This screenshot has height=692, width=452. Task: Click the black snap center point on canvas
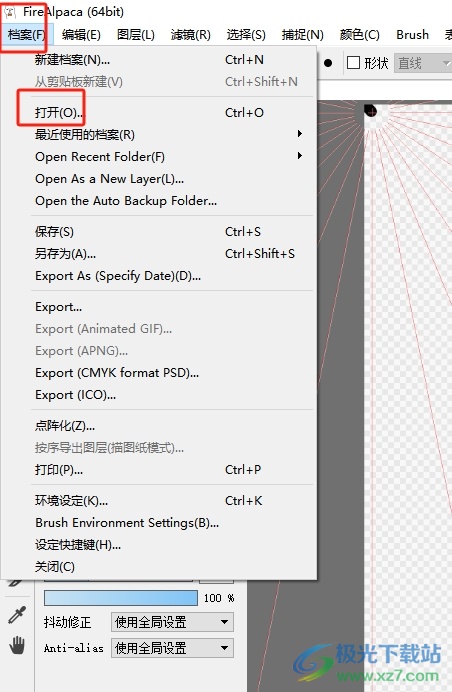[x=370, y=110]
